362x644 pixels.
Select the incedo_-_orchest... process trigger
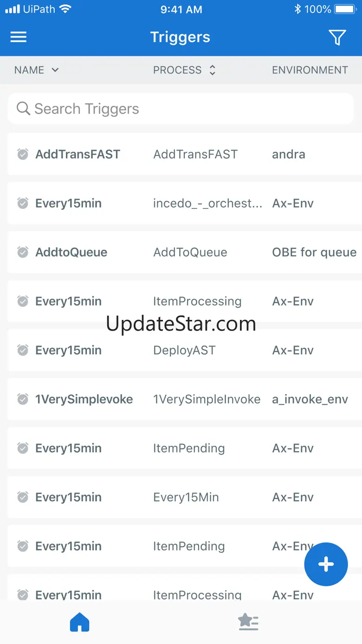click(x=185, y=203)
